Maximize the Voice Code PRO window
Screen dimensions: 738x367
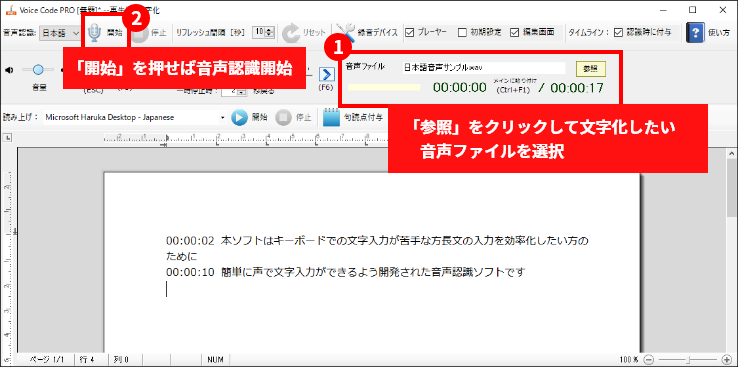[692, 10]
